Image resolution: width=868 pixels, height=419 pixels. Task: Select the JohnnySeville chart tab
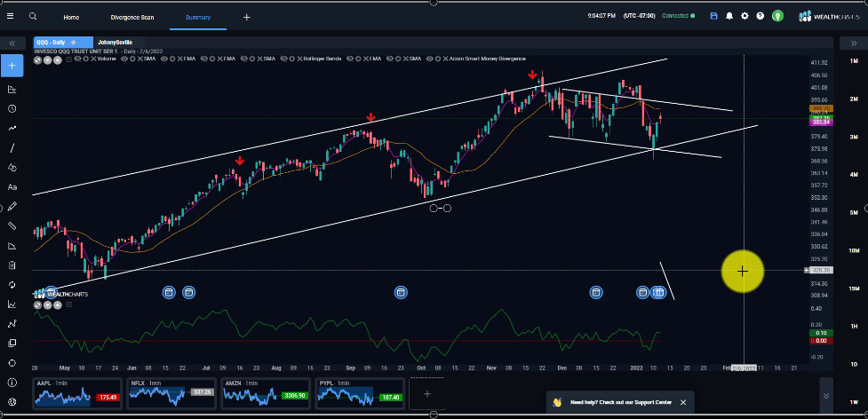point(115,43)
